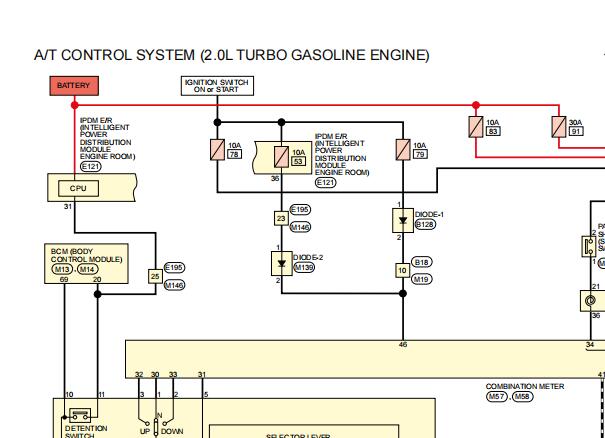Click the connector box numbered 25
This screenshot has height=438, width=605.
pyautogui.click(x=155, y=276)
